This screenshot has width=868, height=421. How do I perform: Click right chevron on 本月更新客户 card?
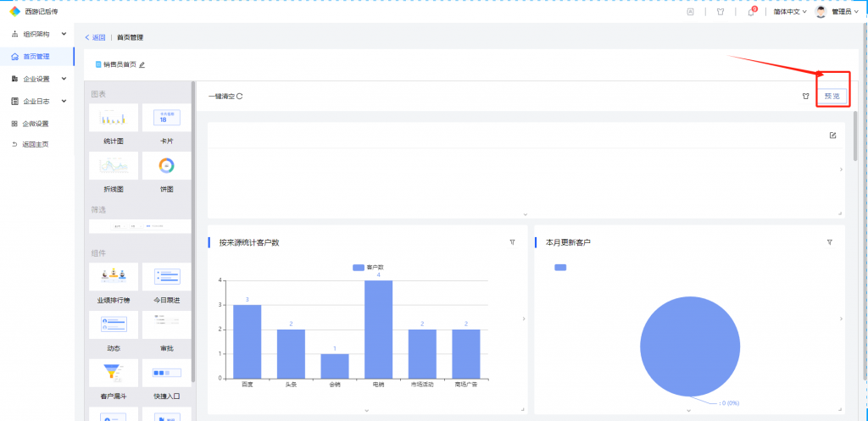(x=842, y=319)
